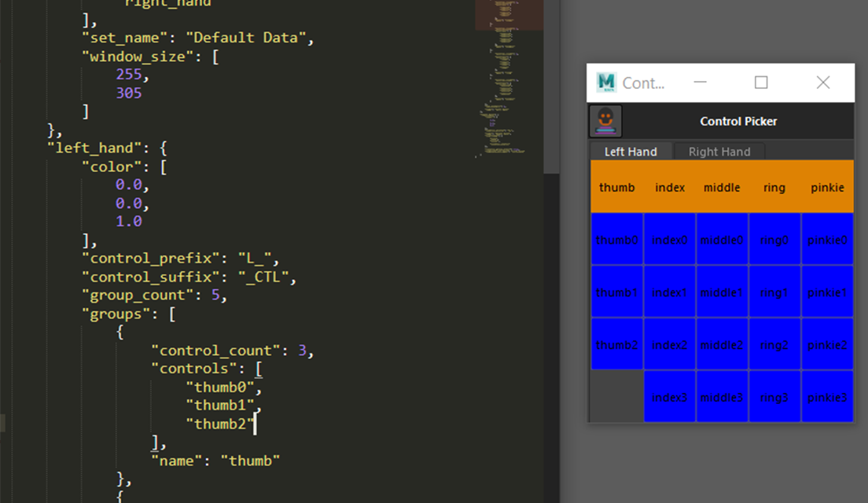Click the orange thumb column header
The image size is (868, 503).
point(616,187)
